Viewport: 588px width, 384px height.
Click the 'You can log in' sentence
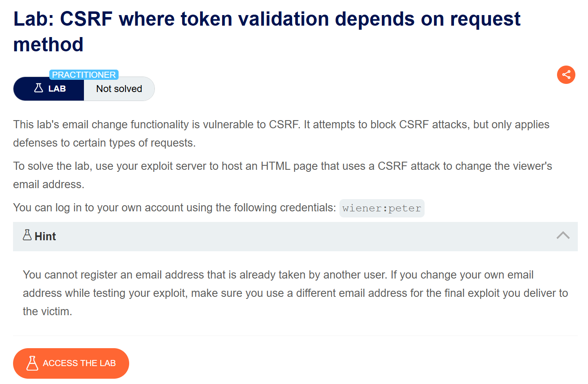point(174,208)
